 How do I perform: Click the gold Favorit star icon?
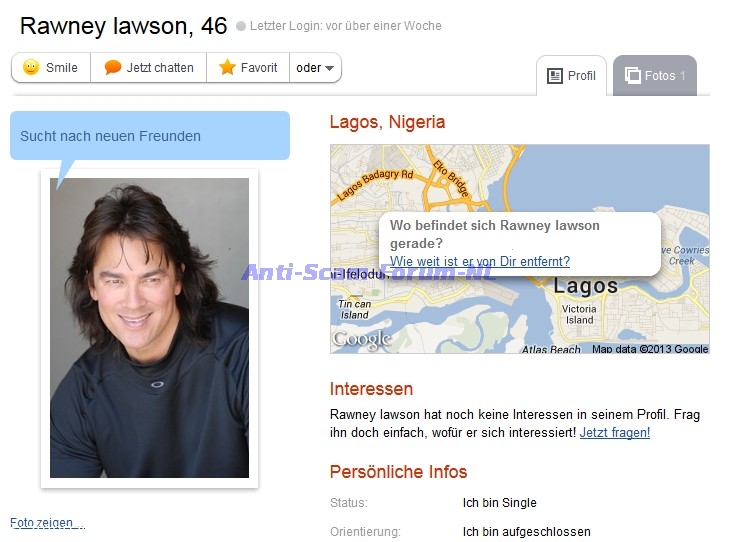pos(227,67)
